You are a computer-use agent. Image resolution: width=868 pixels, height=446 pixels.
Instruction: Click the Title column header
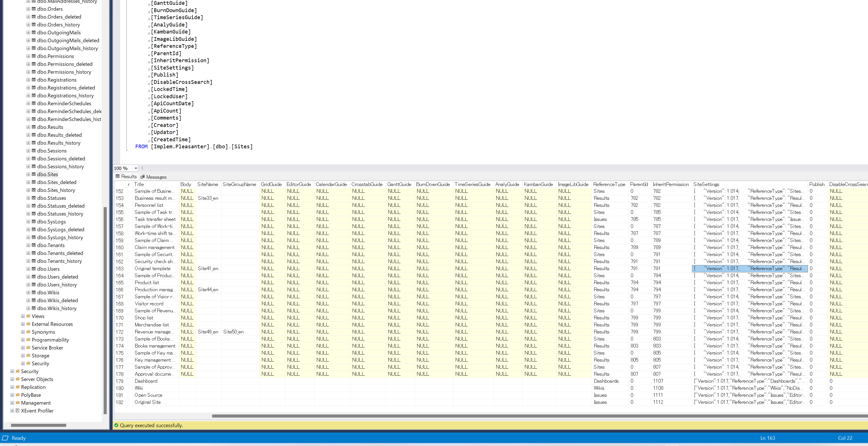(156, 184)
